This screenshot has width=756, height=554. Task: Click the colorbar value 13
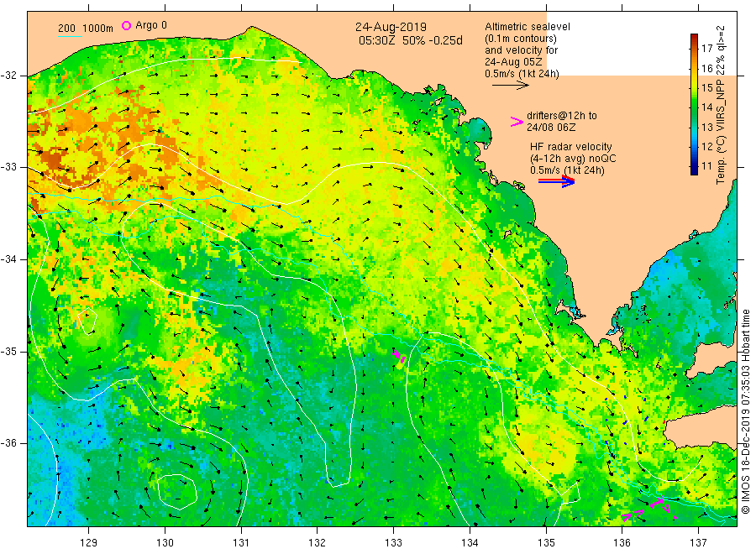tap(706, 128)
